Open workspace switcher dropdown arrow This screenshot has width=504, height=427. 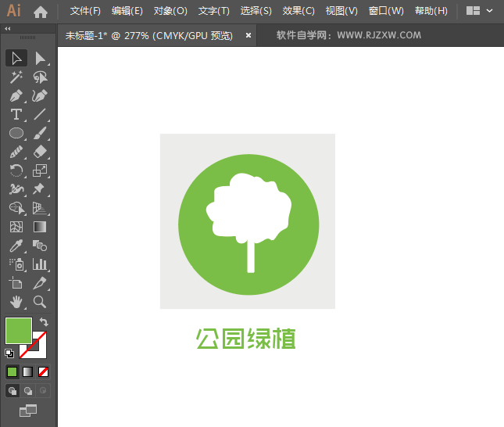pos(489,11)
